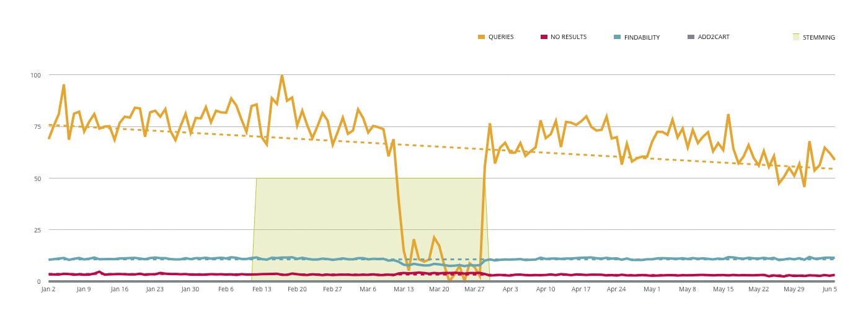Select the Mar 27 x-axis date label
Image resolution: width=868 pixels, height=326 pixels.
[475, 289]
